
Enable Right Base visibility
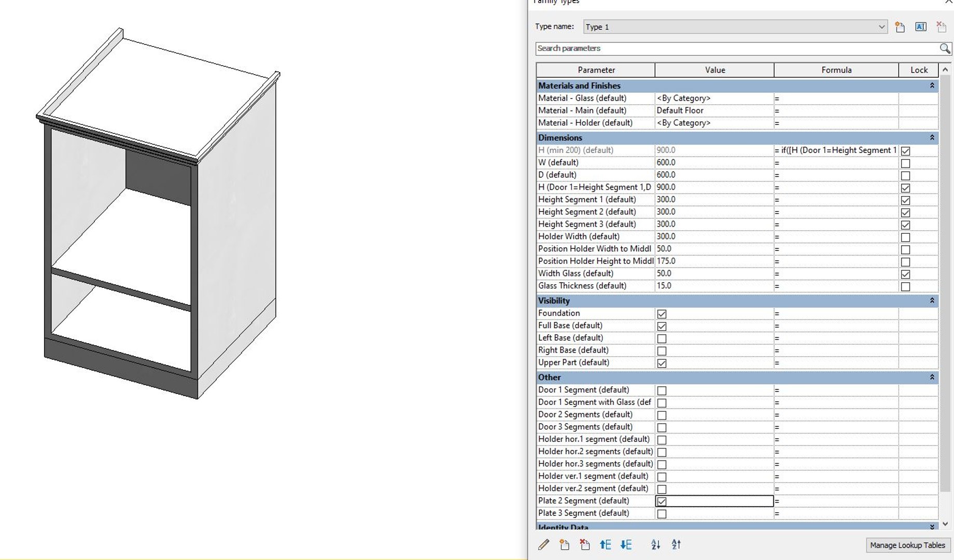(x=662, y=351)
